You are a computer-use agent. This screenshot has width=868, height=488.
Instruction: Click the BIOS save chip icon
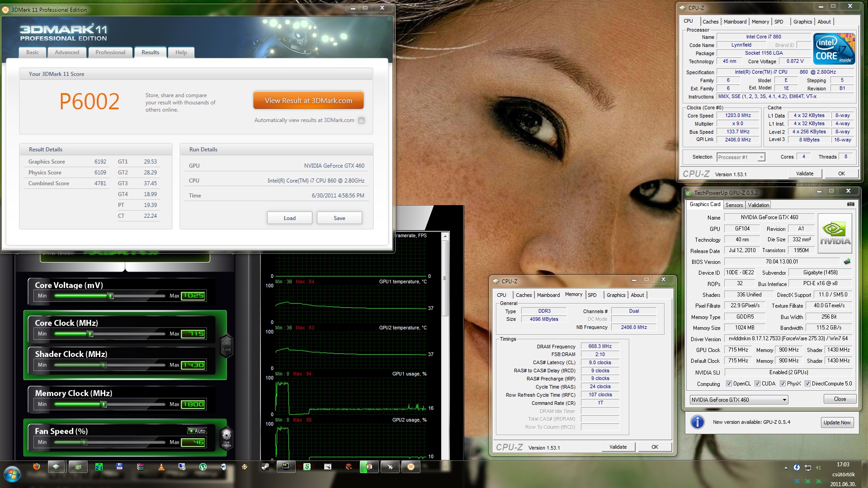click(x=847, y=262)
